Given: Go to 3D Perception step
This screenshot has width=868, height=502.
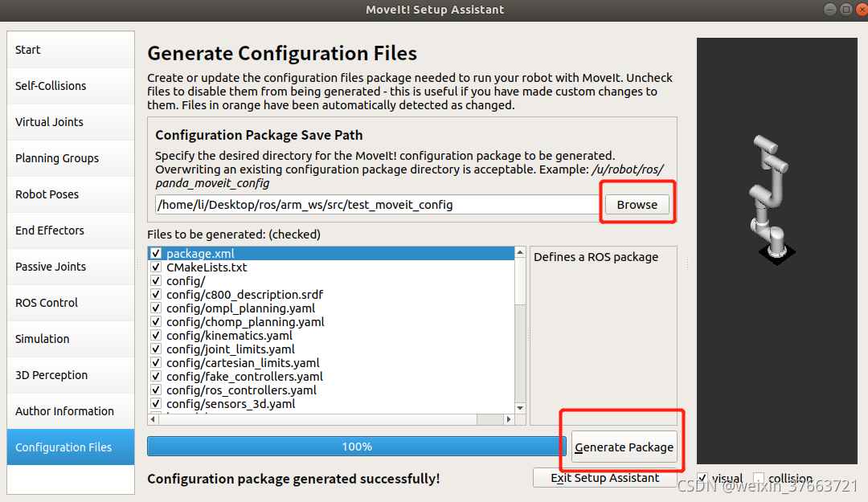Looking at the screenshot, I should 70,375.
